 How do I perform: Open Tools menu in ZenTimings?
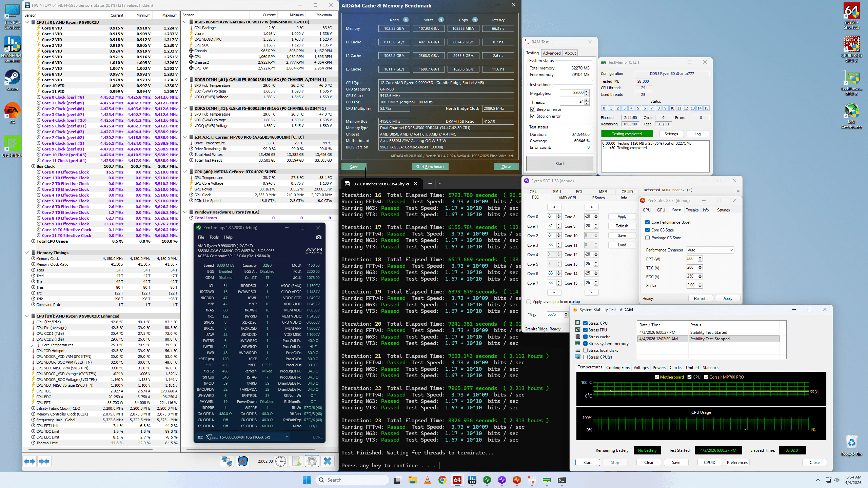pyautogui.click(x=214, y=237)
